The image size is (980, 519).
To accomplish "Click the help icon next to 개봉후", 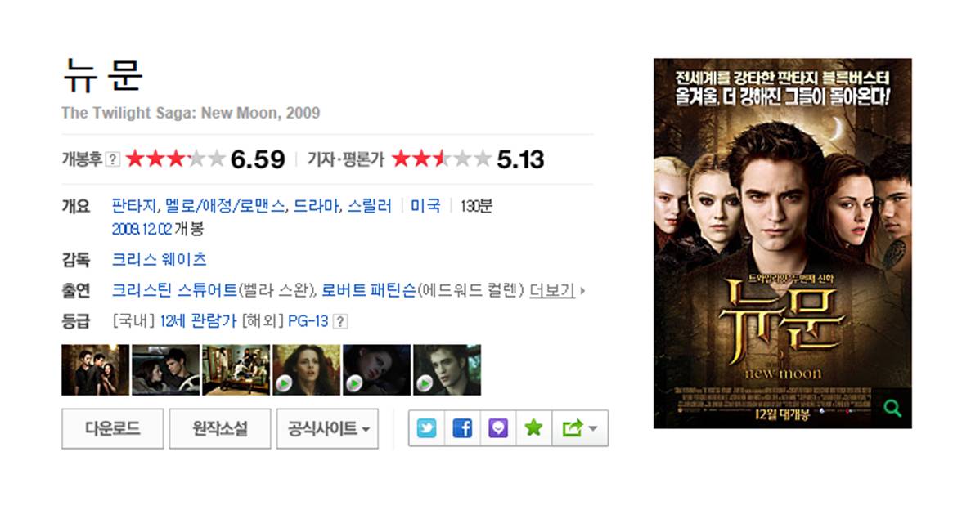I will pos(113,159).
